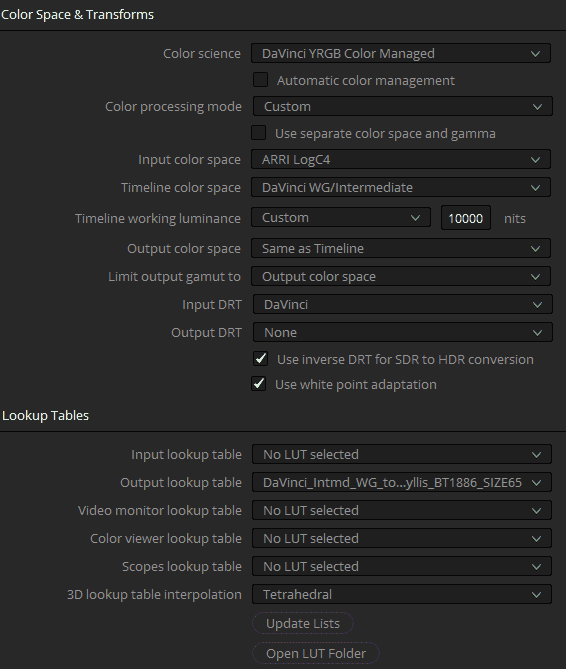Click the Scopes lookup table label
The height and width of the screenshot is (669, 566).
pos(182,567)
